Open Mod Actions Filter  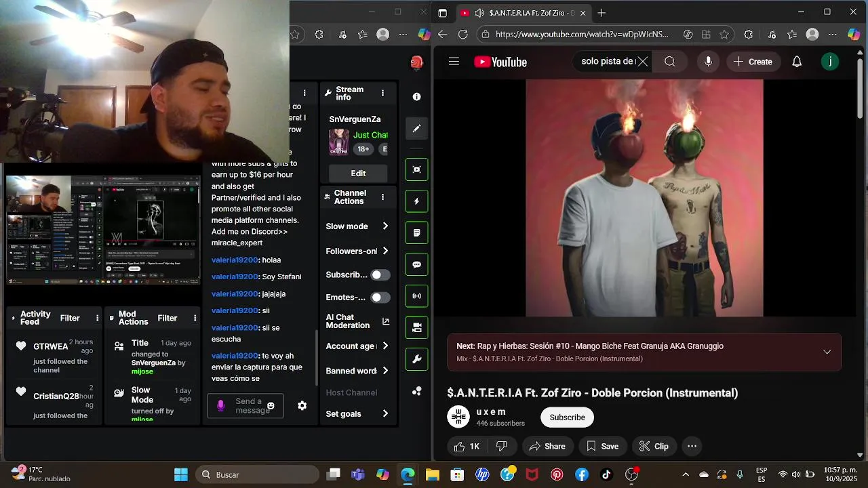(167, 318)
